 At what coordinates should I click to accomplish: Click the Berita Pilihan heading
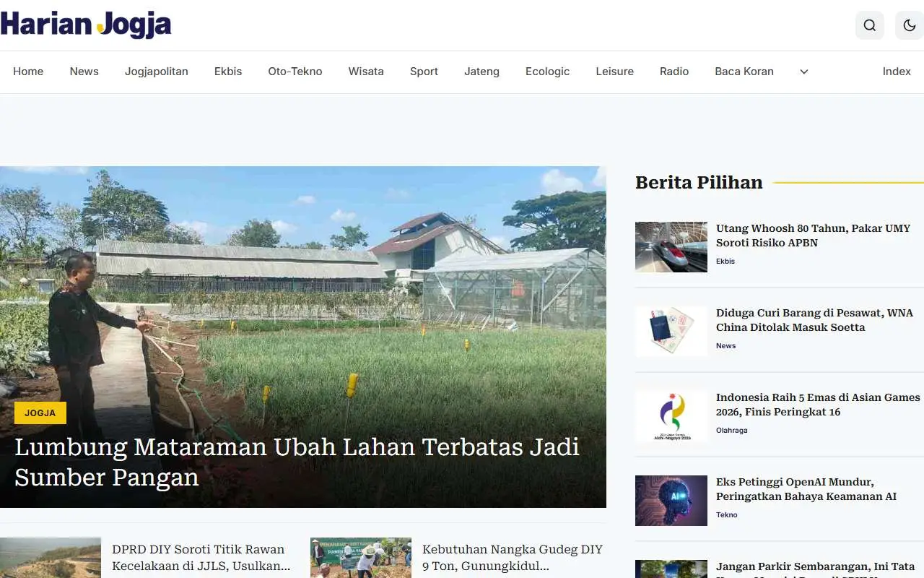pos(699,183)
